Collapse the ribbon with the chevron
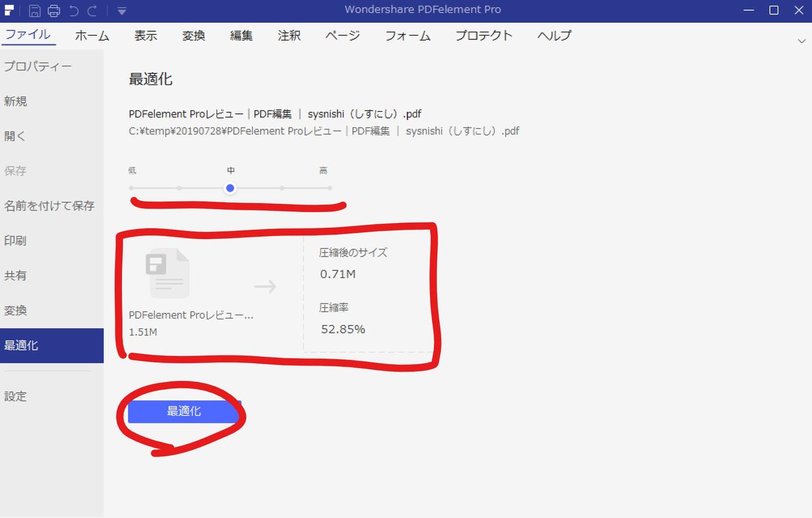 coord(801,41)
